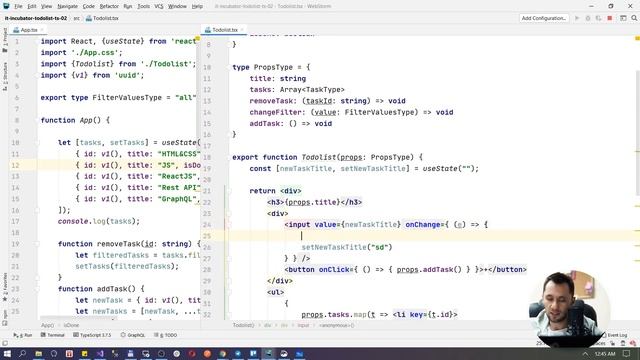Image resolution: width=640 pixels, height=360 pixels.
Task: Open the notification center icon in tray
Action: tap(627, 354)
